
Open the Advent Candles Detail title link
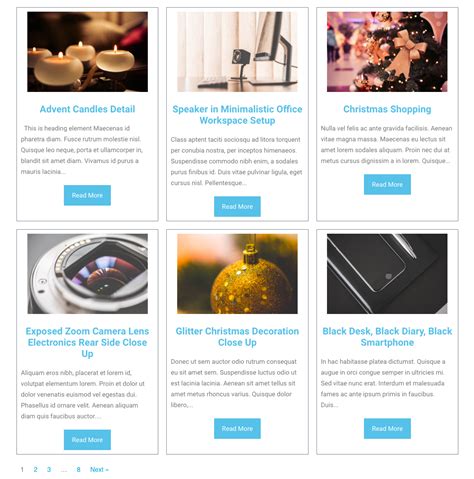[x=87, y=109]
